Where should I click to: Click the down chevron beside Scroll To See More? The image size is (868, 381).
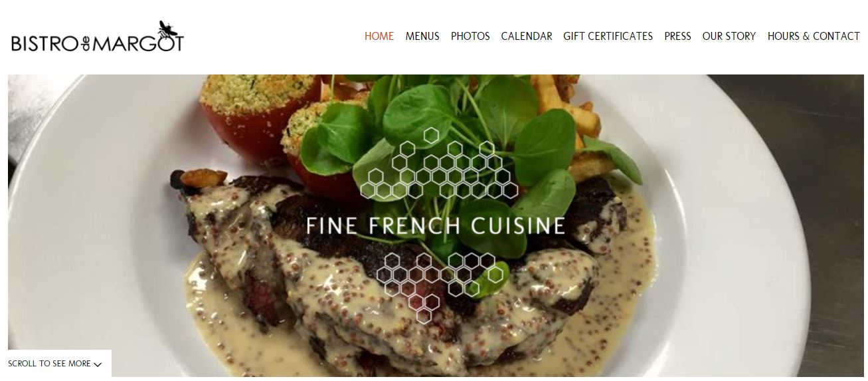(98, 364)
